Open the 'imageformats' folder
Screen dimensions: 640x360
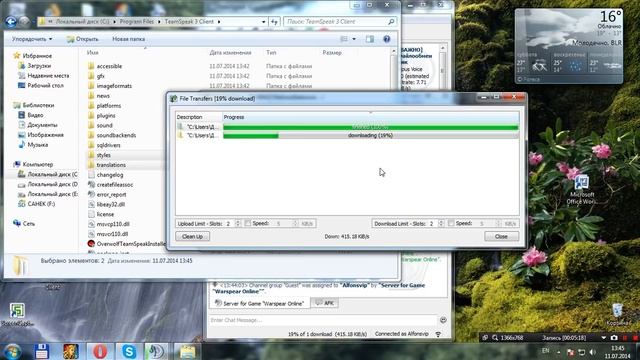click(x=114, y=86)
